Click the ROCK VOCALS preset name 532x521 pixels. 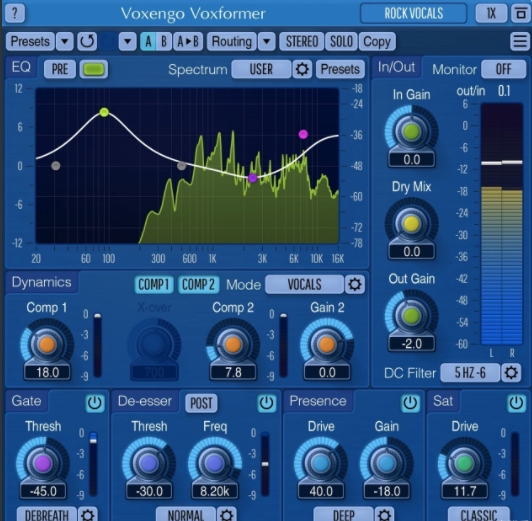(x=414, y=13)
